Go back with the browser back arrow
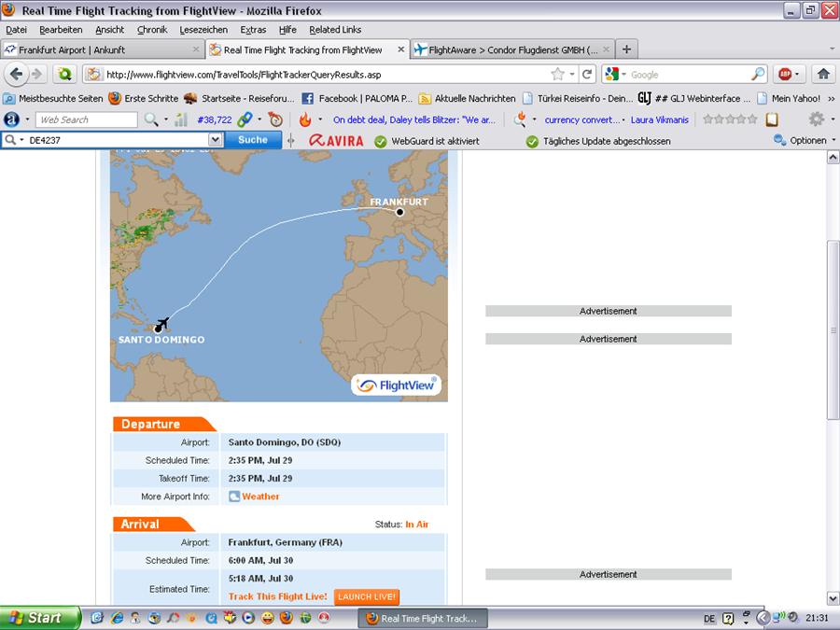Viewport: 840px width, 630px height. click(16, 74)
